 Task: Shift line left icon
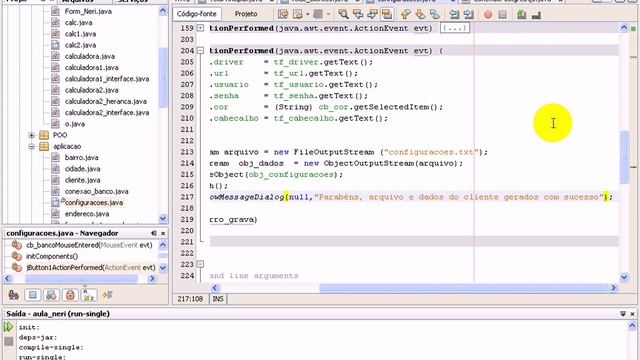click(454, 14)
